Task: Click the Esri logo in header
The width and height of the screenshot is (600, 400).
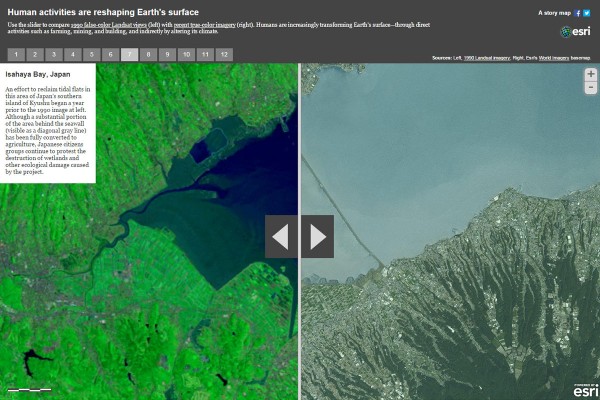Action: click(x=574, y=32)
